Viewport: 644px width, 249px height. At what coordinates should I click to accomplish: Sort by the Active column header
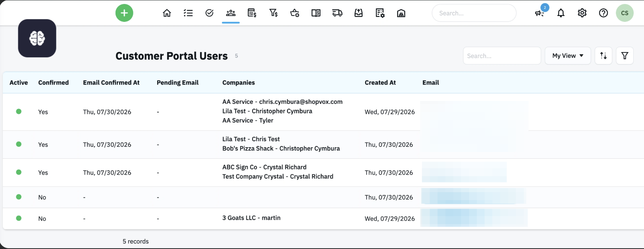[x=19, y=83]
